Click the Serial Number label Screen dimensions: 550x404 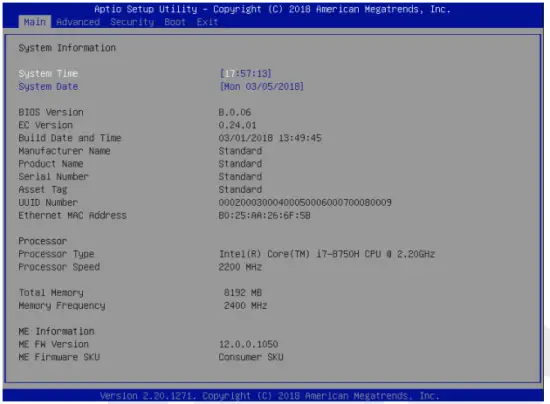click(53, 176)
